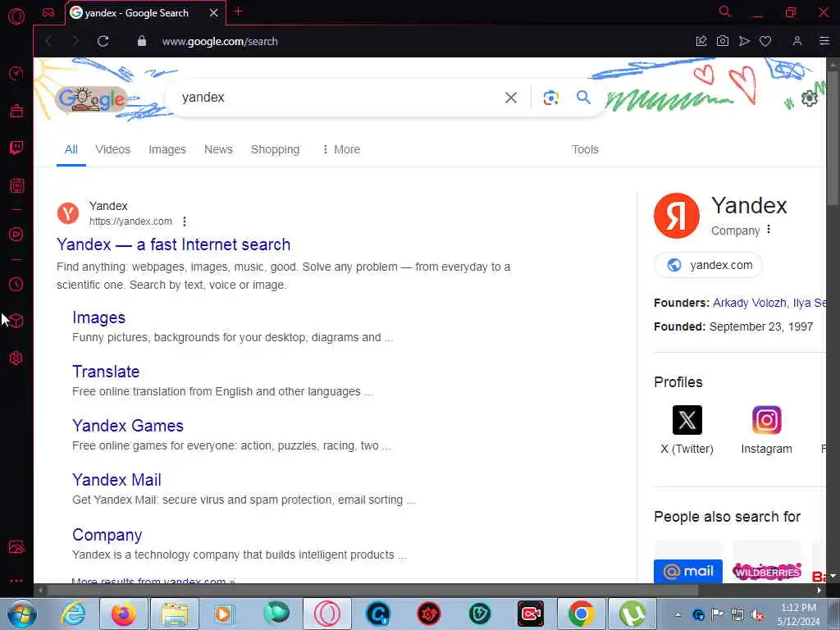Open Google Chrome from taskbar
Image resolution: width=840 pixels, height=630 pixels.
coord(582,614)
